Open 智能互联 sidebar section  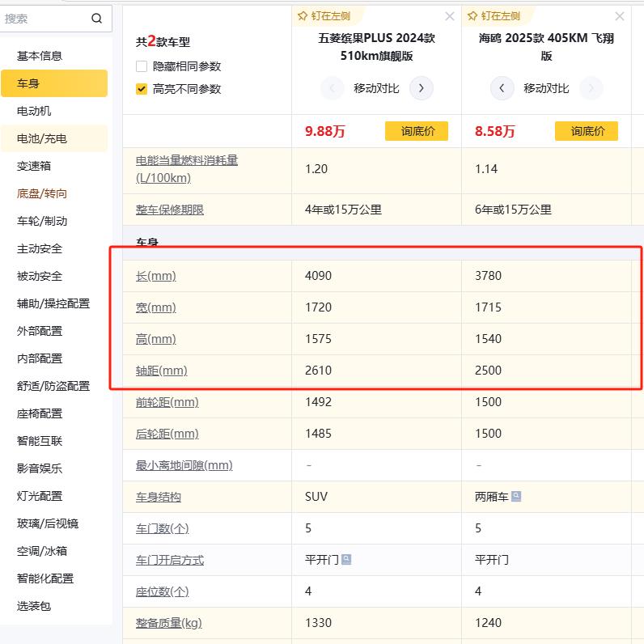(x=40, y=441)
